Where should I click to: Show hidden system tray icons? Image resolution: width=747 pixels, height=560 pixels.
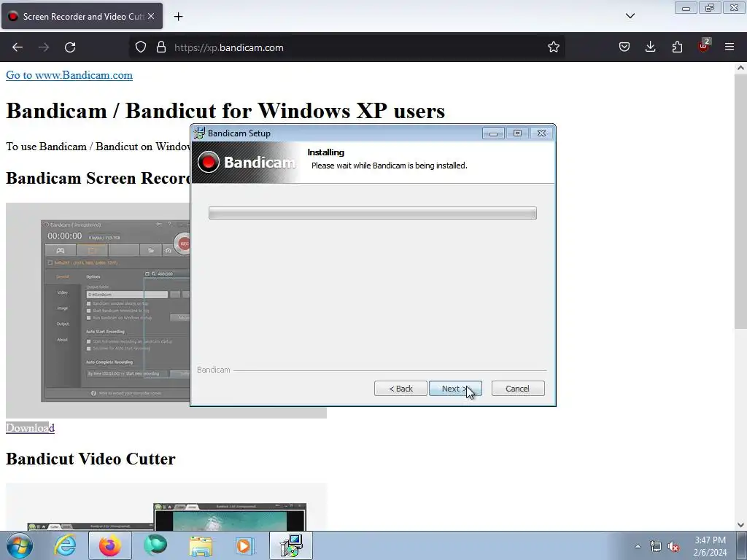tap(638, 546)
